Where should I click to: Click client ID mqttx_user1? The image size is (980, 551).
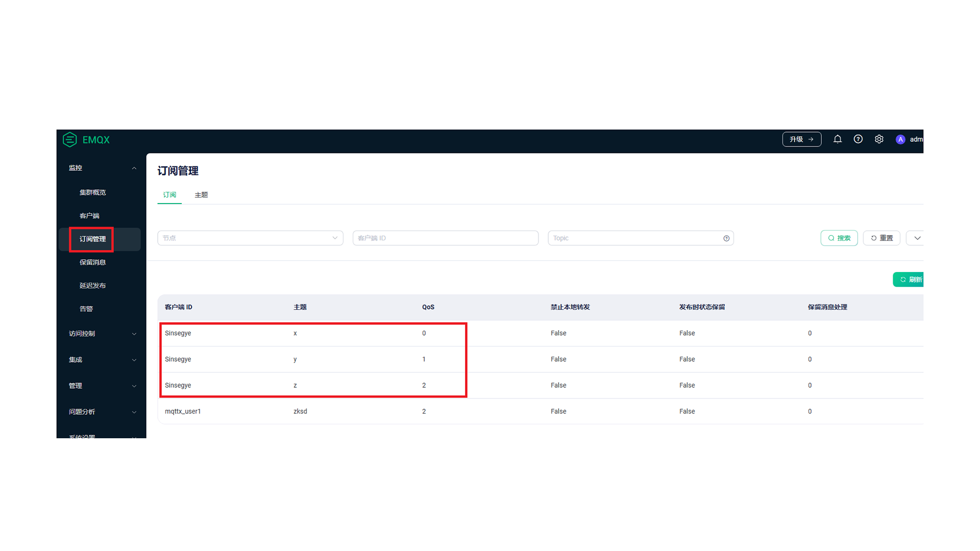click(x=183, y=411)
